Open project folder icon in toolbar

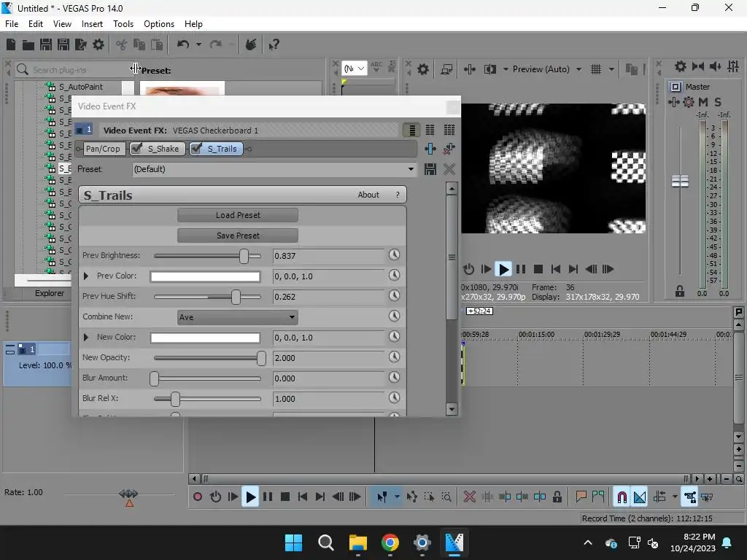click(28, 44)
